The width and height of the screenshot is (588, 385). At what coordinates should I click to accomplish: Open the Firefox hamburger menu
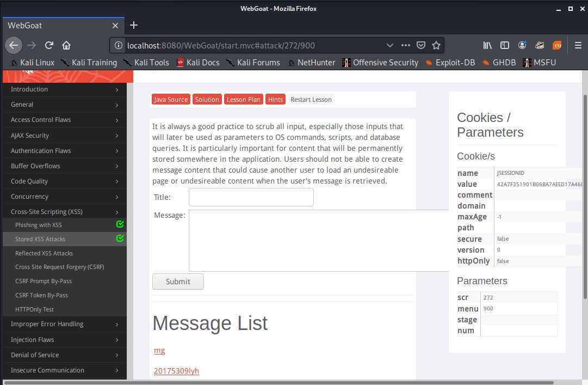(x=578, y=45)
